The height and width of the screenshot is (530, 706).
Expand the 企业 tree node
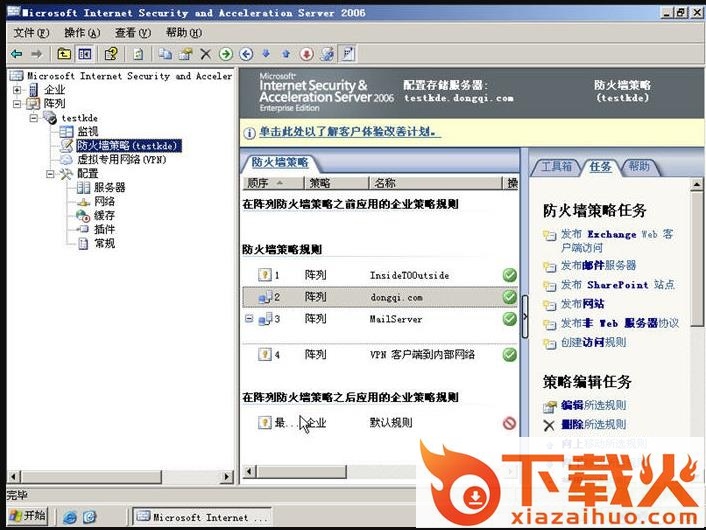(x=17, y=90)
